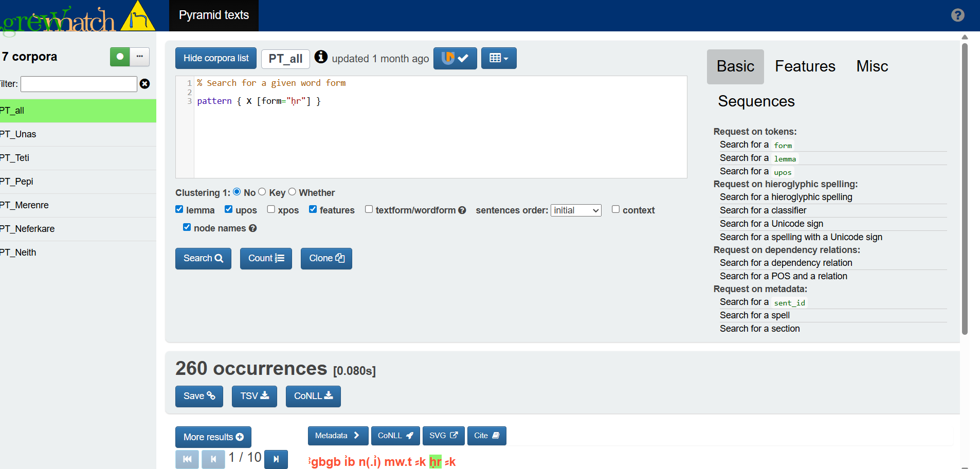Enable the xpos checkbox
980x469 pixels.
(270, 209)
